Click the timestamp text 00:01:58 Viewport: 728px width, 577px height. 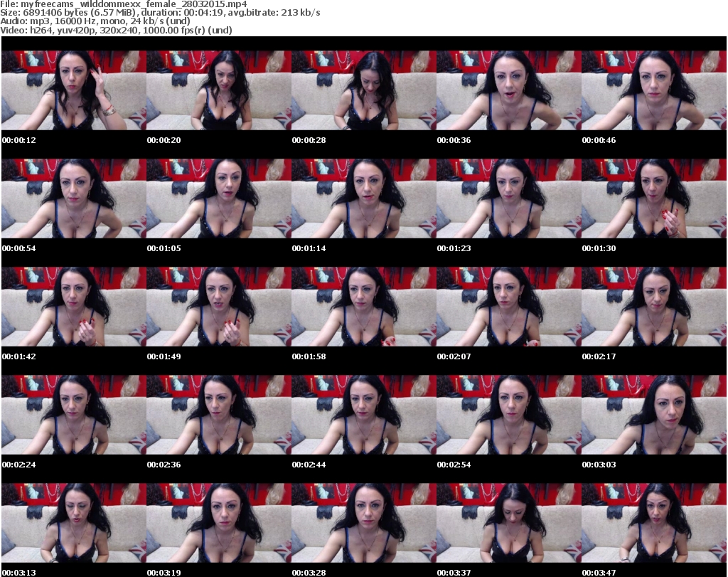(x=309, y=356)
